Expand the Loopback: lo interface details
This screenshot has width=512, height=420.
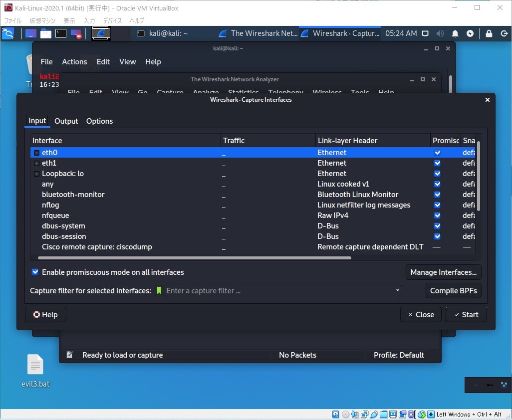(36, 174)
